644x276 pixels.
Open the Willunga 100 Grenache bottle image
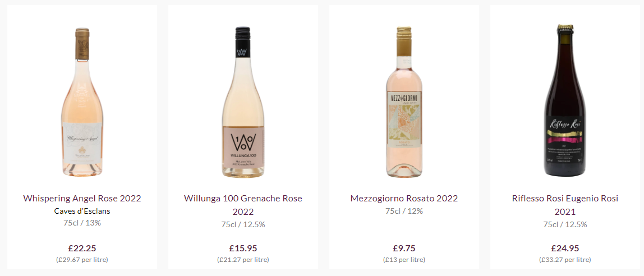click(243, 102)
